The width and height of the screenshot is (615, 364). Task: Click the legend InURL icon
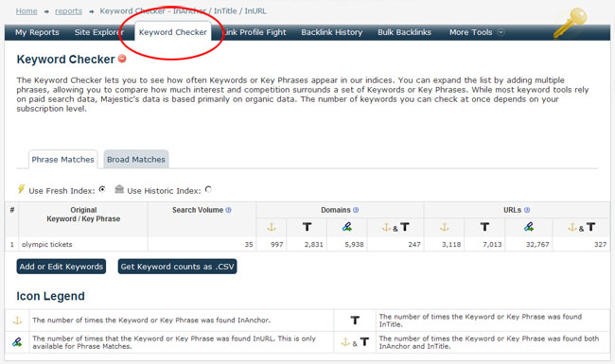coord(17,342)
